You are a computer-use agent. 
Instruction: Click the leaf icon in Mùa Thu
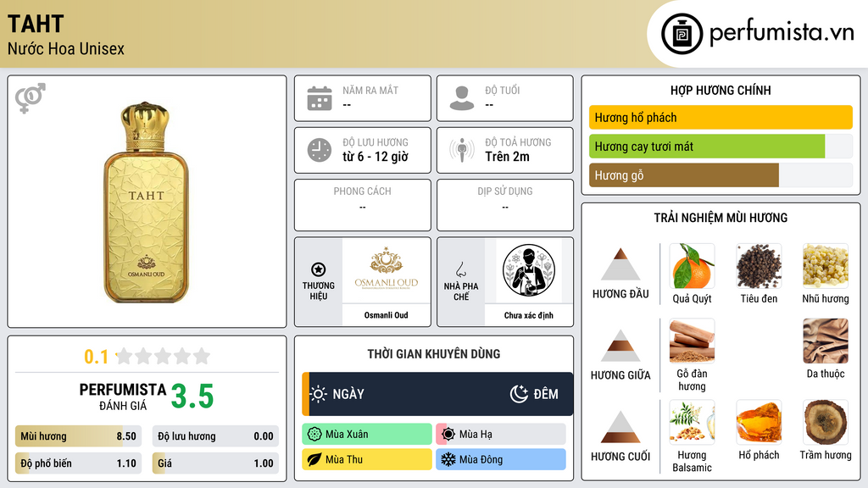[x=314, y=460]
